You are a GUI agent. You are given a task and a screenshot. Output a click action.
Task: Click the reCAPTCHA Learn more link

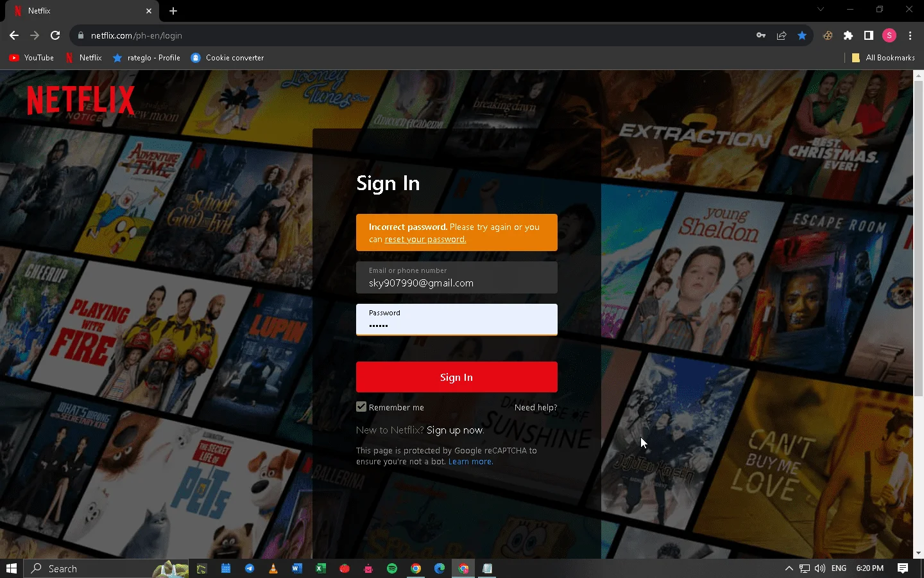click(x=470, y=461)
